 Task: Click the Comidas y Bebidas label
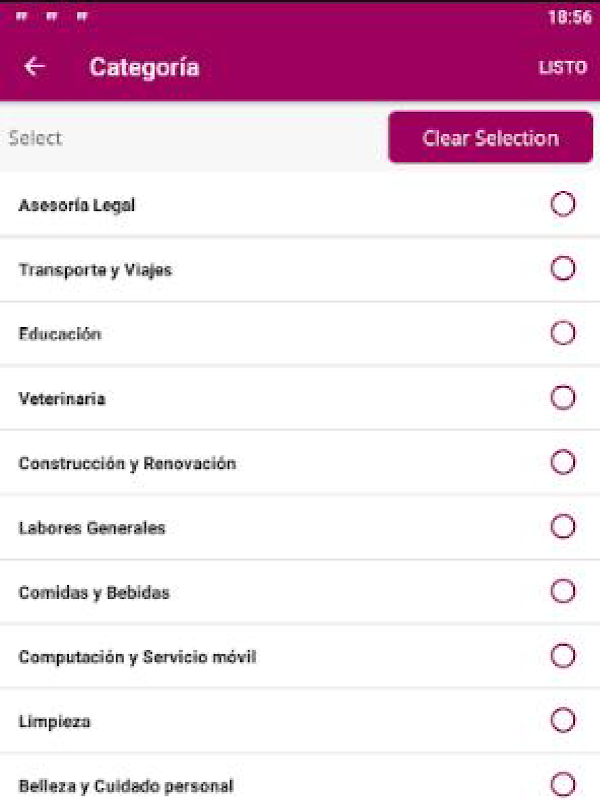coord(94,593)
